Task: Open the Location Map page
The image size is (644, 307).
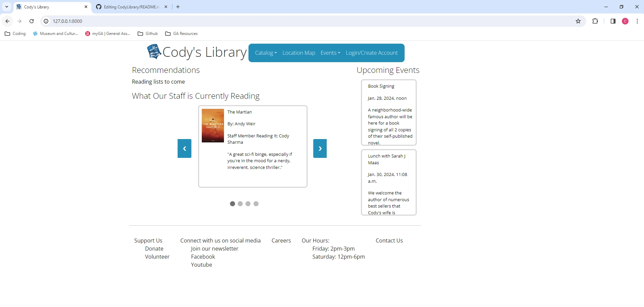Action: click(299, 53)
